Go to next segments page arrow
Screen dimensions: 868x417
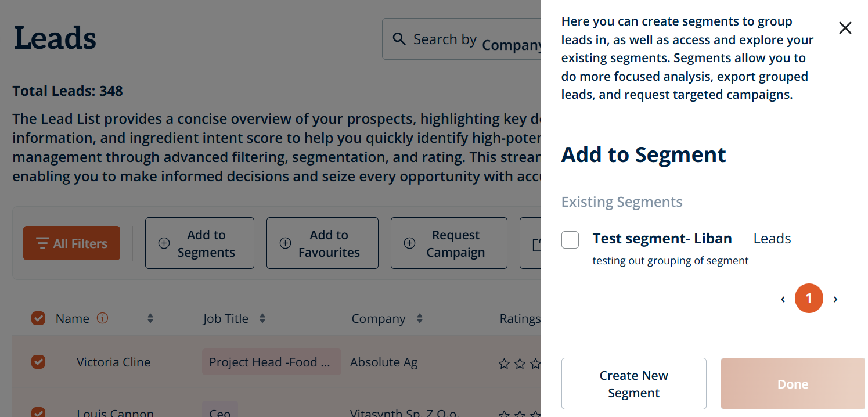(835, 299)
